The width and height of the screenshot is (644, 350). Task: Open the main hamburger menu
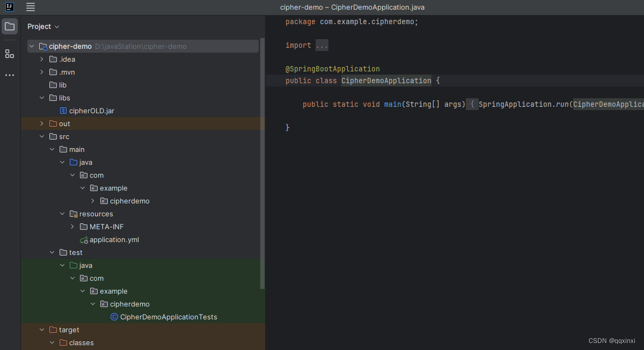(31, 7)
